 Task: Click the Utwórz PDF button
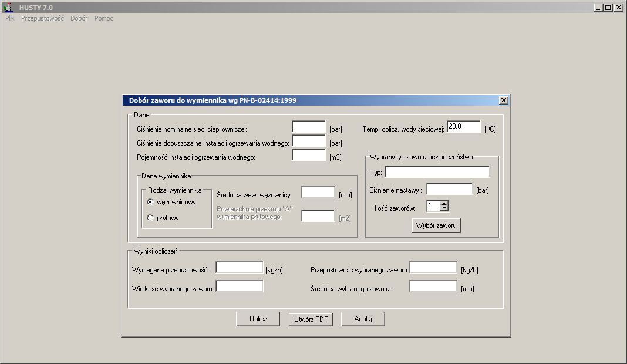pos(311,319)
